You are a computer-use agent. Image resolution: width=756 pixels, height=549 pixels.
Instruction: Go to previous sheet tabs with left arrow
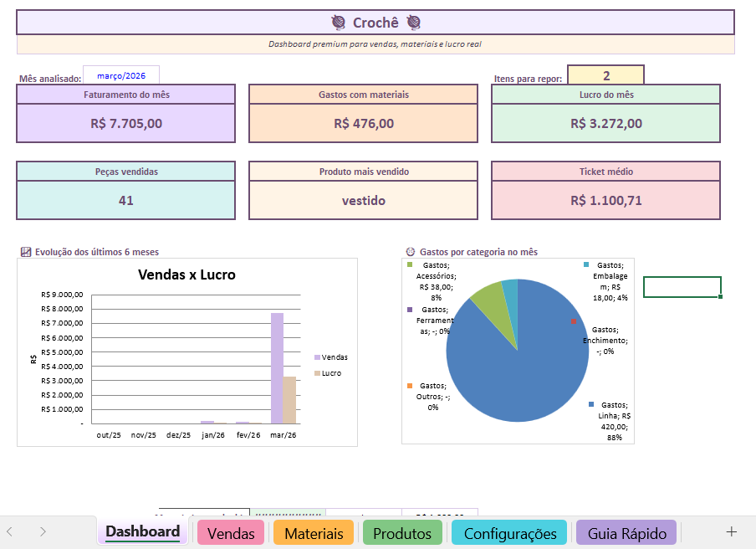coord(10,531)
